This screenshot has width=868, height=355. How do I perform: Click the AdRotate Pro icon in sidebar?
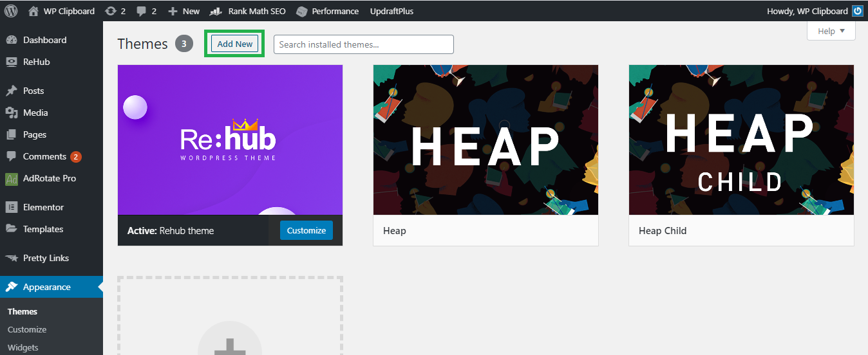12,179
